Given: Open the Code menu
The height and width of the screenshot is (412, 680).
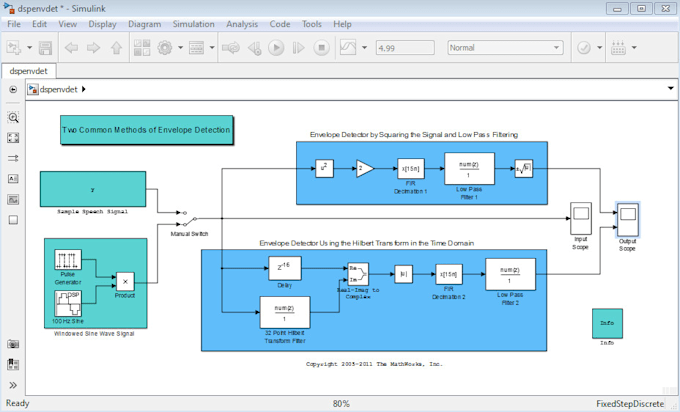Looking at the screenshot, I should (280, 24).
